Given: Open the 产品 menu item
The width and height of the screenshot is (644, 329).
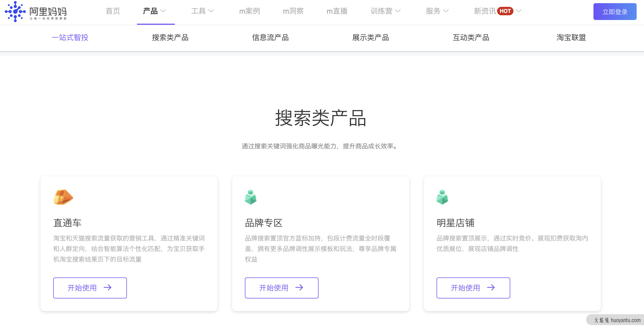Looking at the screenshot, I should (x=150, y=11).
